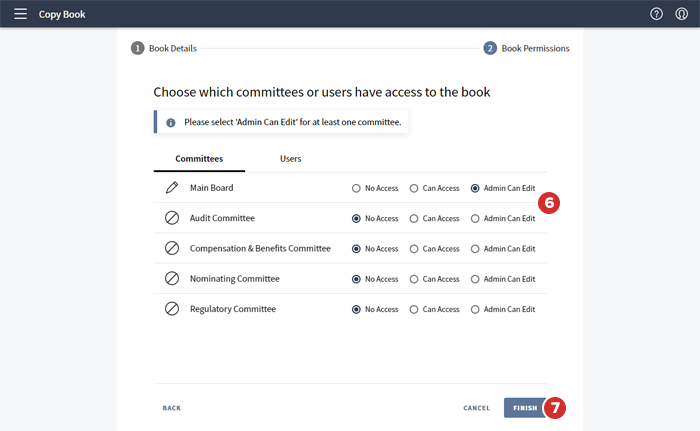This screenshot has width=700, height=431.
Task: Switch to the Committees tab
Action: (x=199, y=159)
